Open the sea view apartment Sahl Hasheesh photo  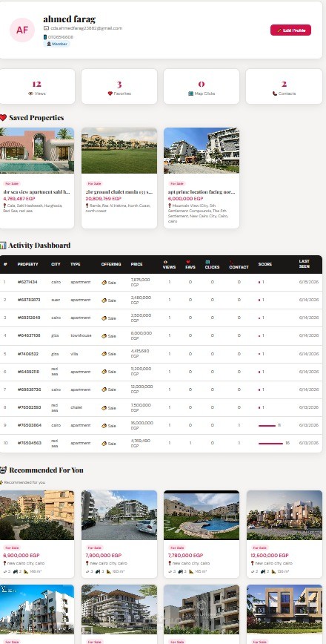(x=37, y=151)
